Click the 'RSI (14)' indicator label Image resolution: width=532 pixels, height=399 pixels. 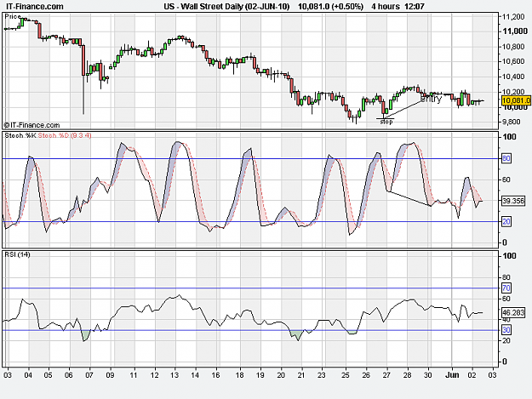point(17,254)
